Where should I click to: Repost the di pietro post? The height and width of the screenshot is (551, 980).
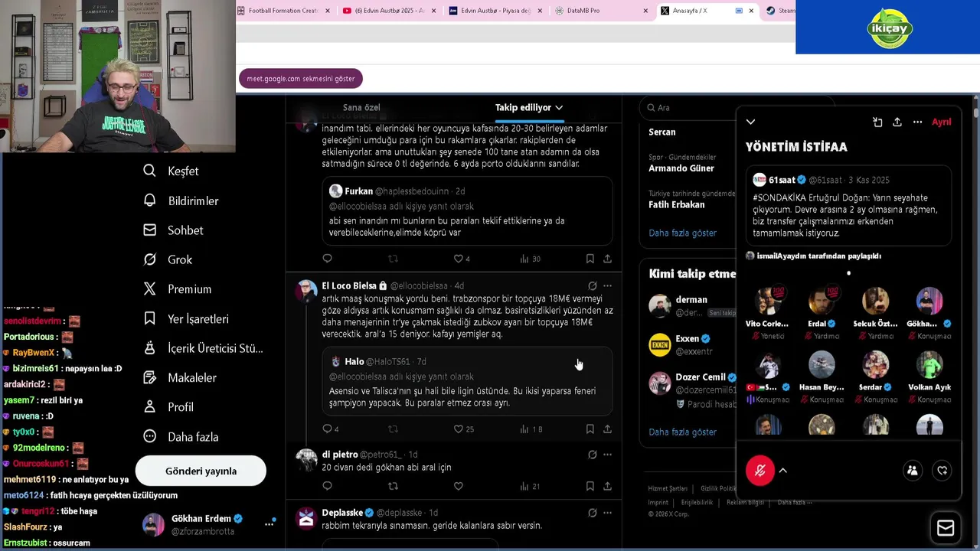point(393,486)
